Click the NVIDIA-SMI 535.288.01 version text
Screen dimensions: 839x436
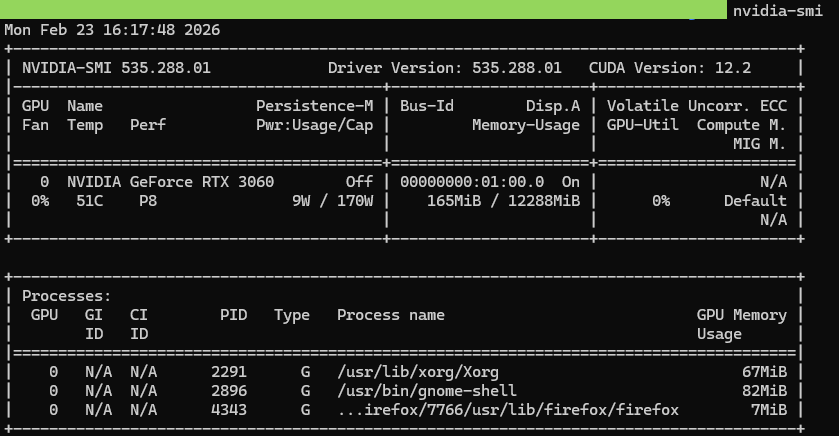(x=116, y=69)
